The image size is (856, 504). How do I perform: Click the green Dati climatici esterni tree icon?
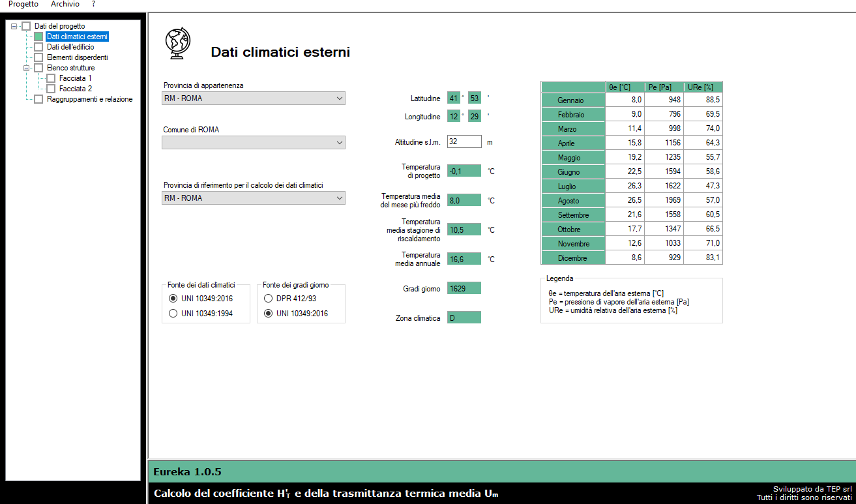pyautogui.click(x=38, y=37)
